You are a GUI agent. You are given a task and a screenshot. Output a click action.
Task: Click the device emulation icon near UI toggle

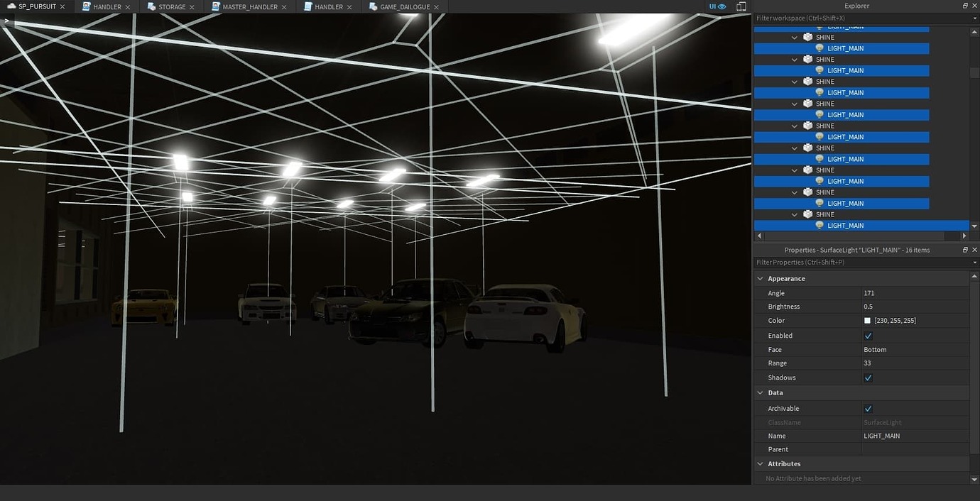tap(741, 6)
